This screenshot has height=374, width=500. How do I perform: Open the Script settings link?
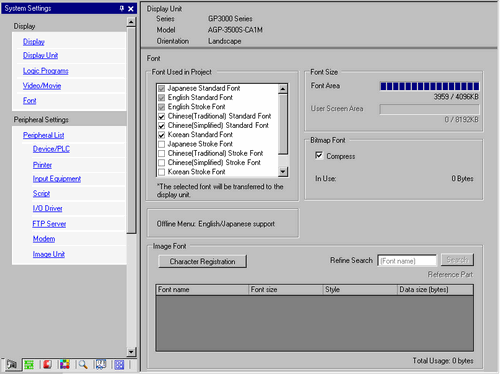click(41, 193)
